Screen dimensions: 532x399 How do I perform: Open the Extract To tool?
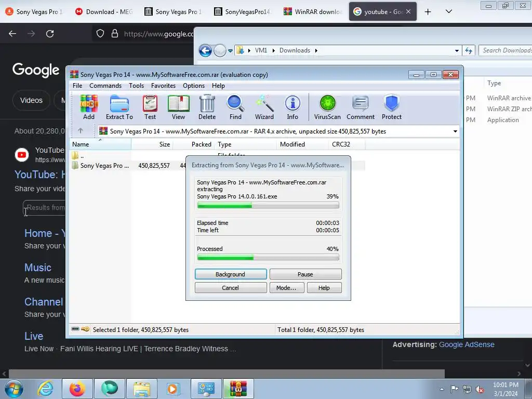click(x=119, y=107)
